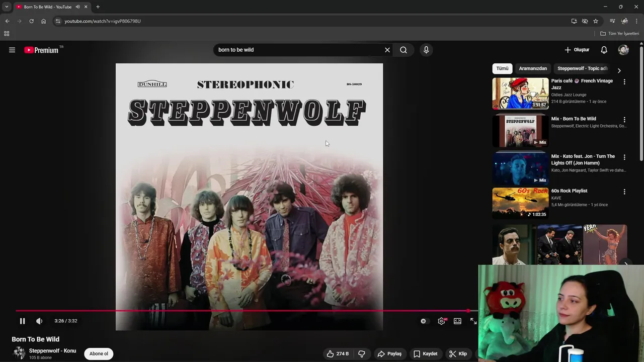Start voice search with the microphone
This screenshot has height=362, width=644.
click(426, 50)
